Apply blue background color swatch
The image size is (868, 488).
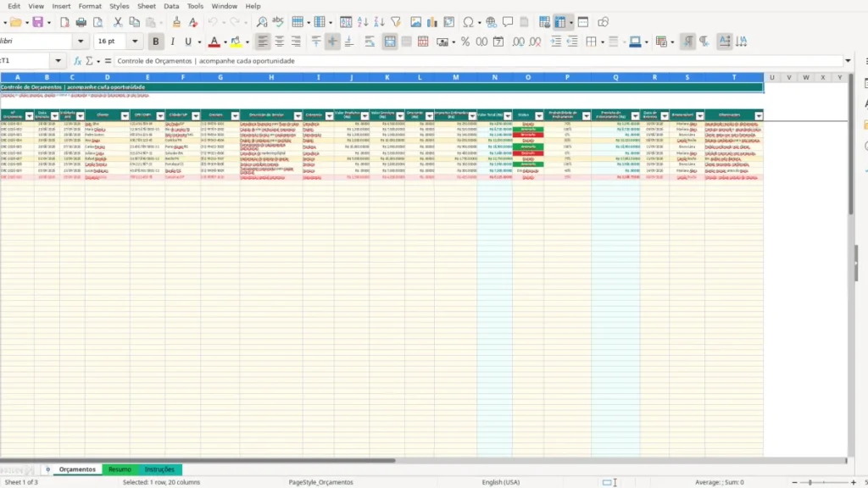(x=635, y=42)
